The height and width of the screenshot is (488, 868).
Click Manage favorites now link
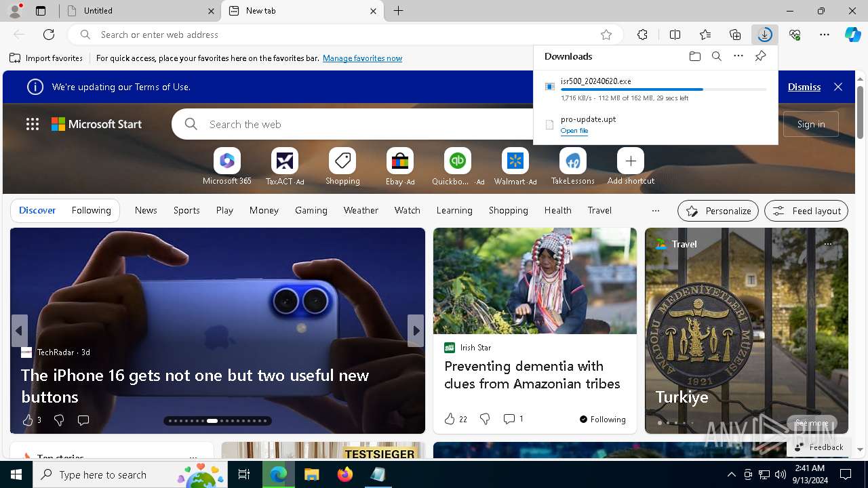click(x=363, y=58)
